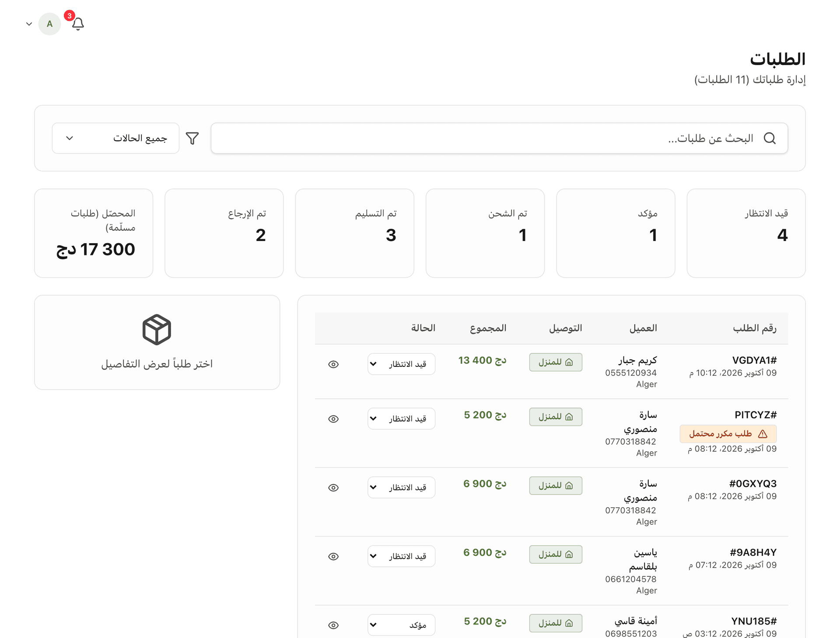This screenshot has height=638, width=840.
Task: Open the مؤكد status dropdown for YNU185
Action: pos(401,625)
